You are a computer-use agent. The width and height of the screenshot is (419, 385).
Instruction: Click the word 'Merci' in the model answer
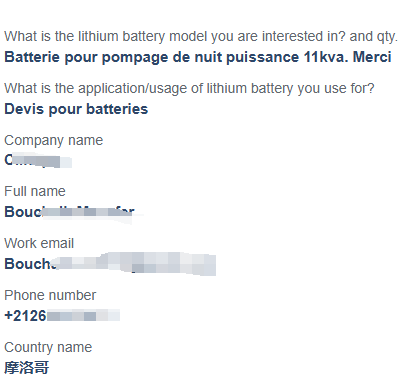click(x=372, y=57)
